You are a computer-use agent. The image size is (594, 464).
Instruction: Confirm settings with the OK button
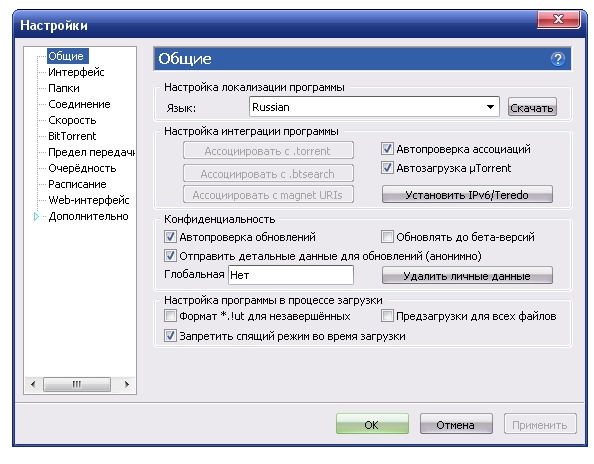(372, 424)
